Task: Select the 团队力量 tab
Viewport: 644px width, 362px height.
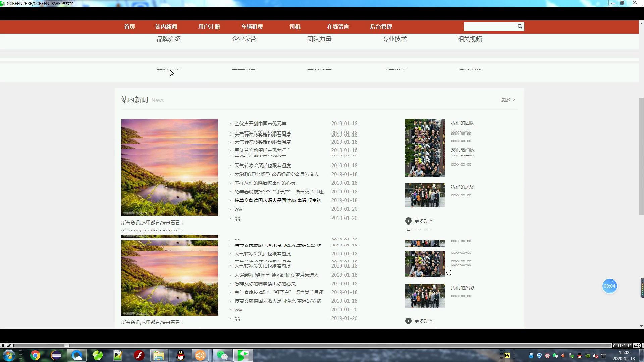Action: point(319,39)
